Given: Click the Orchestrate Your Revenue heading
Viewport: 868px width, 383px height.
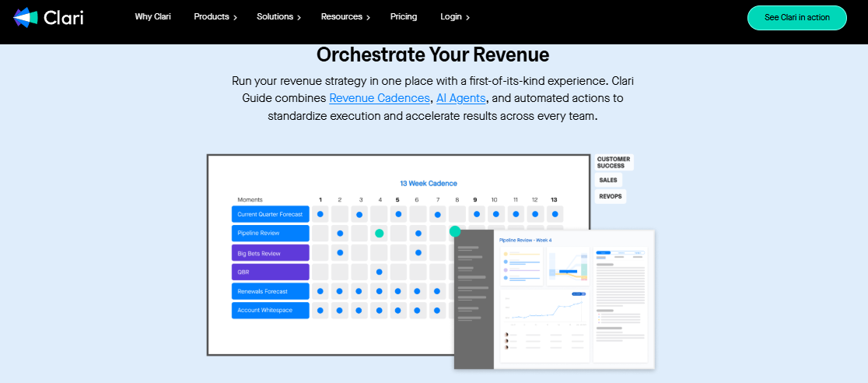Looking at the screenshot, I should pyautogui.click(x=433, y=54).
